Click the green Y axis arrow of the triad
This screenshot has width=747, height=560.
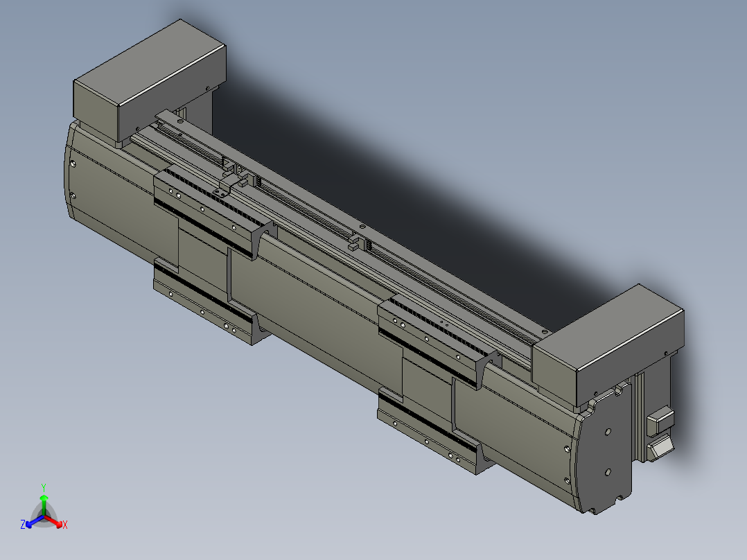point(44,505)
